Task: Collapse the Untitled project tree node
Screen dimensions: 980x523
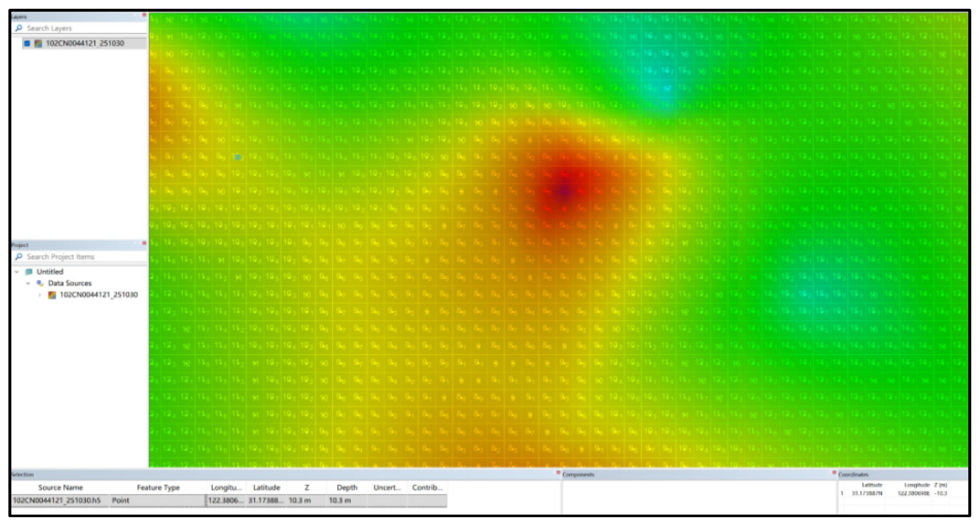Action: (x=17, y=272)
